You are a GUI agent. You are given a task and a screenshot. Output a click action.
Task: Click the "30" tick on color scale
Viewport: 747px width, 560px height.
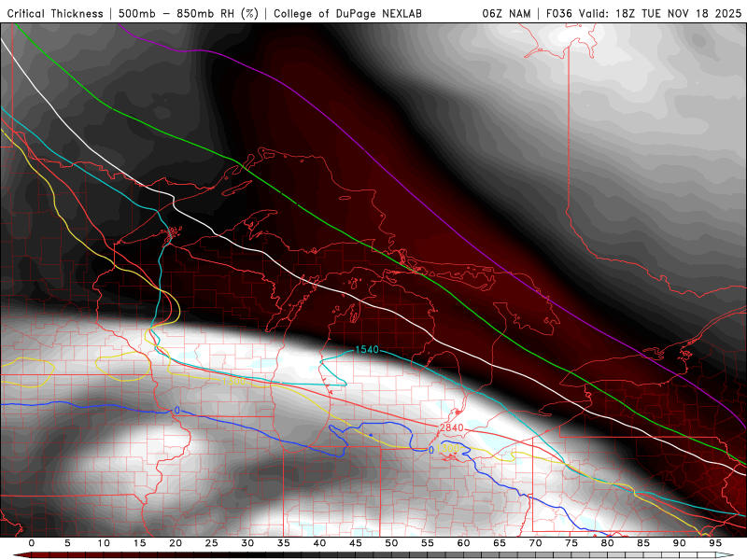[x=247, y=543]
